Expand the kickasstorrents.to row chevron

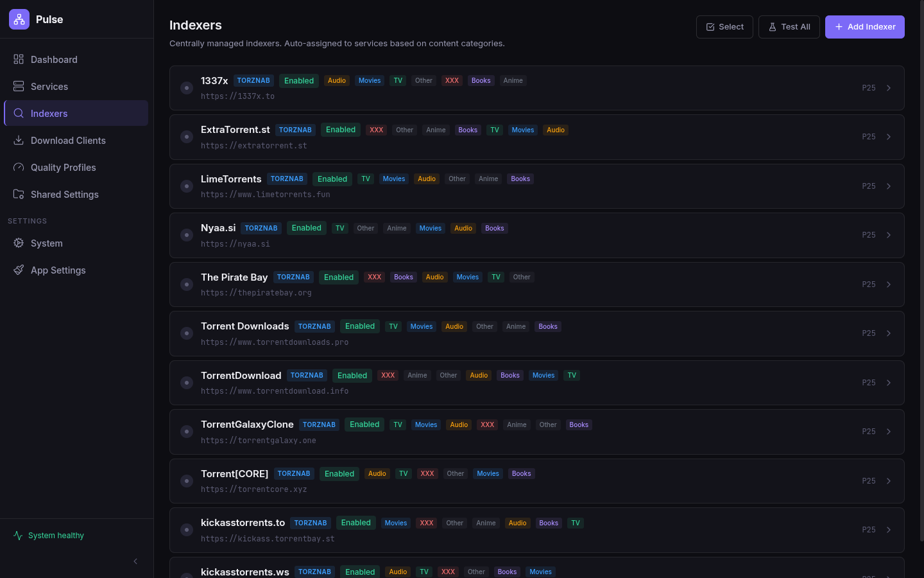889,530
